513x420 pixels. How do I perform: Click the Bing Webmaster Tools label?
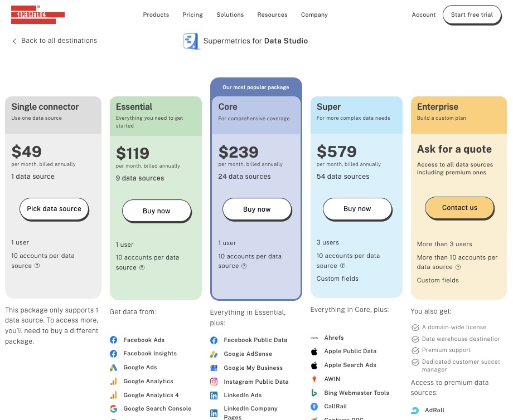357,393
